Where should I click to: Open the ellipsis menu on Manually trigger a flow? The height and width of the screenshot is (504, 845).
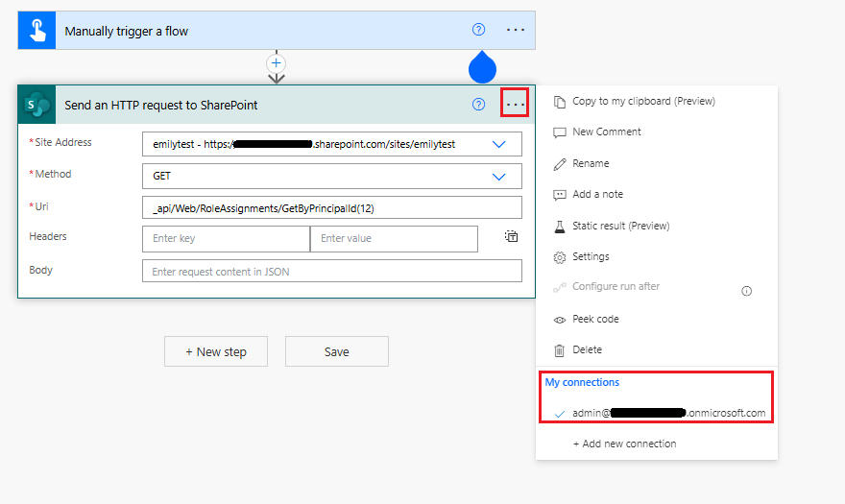pyautogui.click(x=516, y=30)
